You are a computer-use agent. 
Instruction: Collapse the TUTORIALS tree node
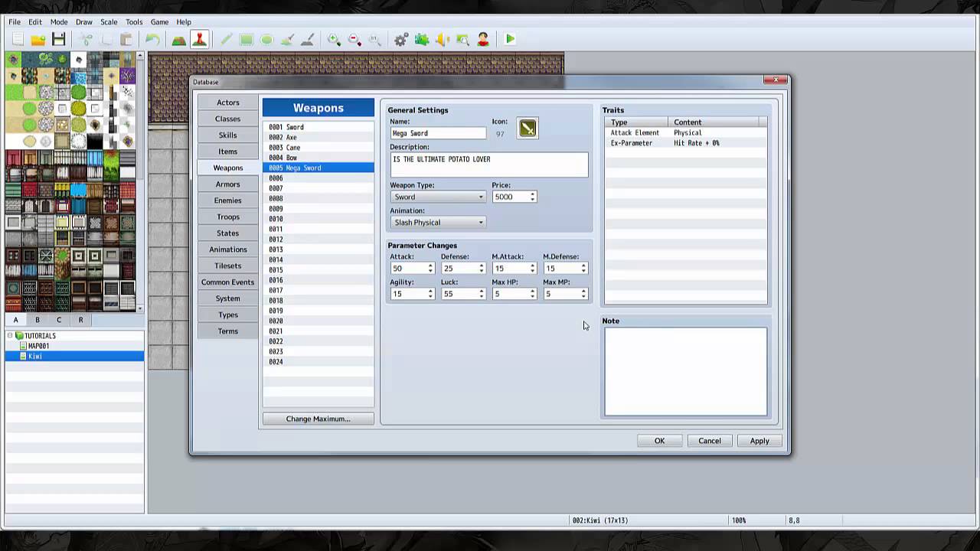pos(10,336)
